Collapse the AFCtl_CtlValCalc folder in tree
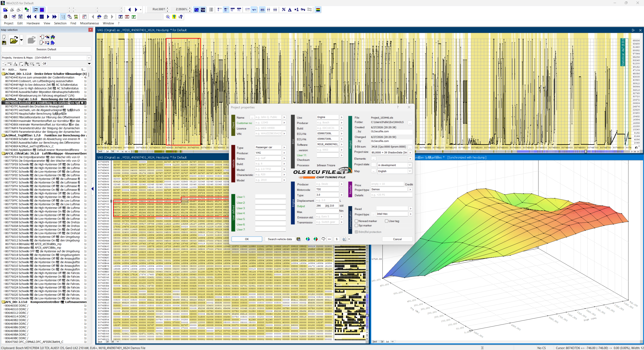Screen dimensions: 644x350 [4, 153]
